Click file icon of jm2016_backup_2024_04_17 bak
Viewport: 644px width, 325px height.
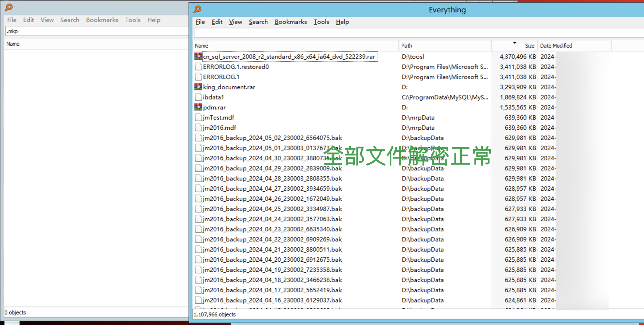click(198, 290)
